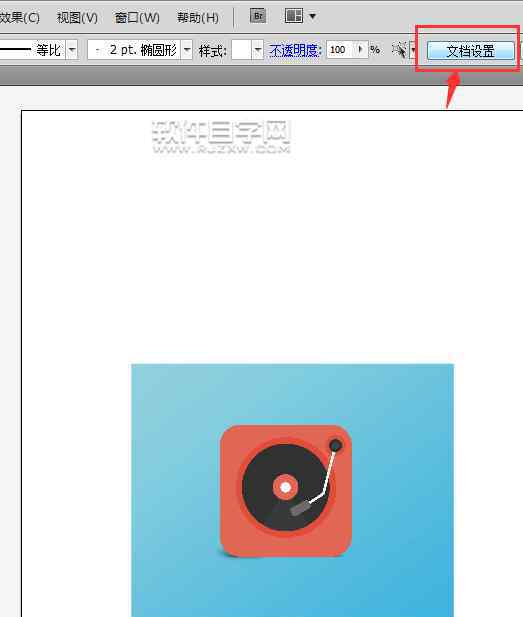Image resolution: width=523 pixels, height=617 pixels.
Task: Expand the arrange documents dropdown arrow
Action: tap(312, 17)
